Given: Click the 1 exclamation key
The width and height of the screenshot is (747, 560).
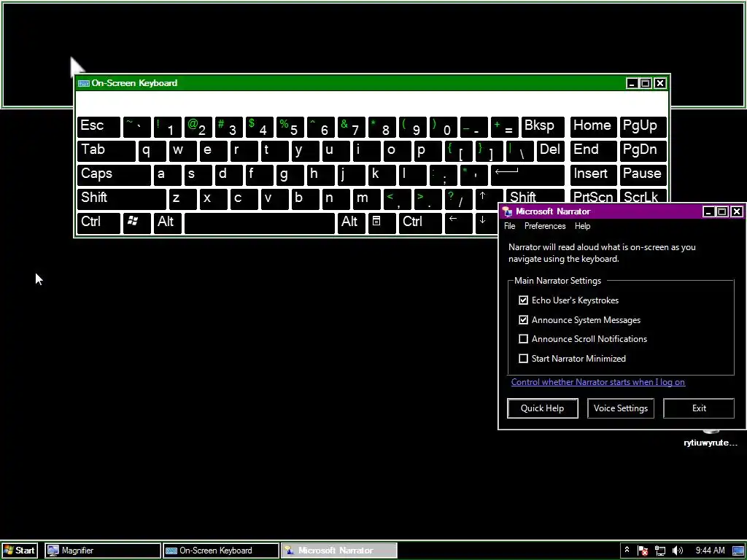Looking at the screenshot, I should point(167,127).
